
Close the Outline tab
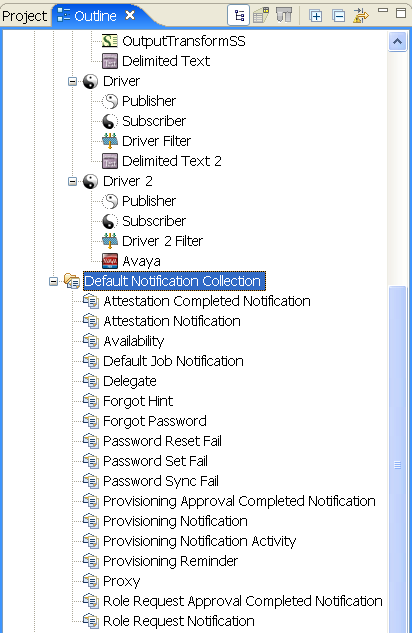[130, 15]
